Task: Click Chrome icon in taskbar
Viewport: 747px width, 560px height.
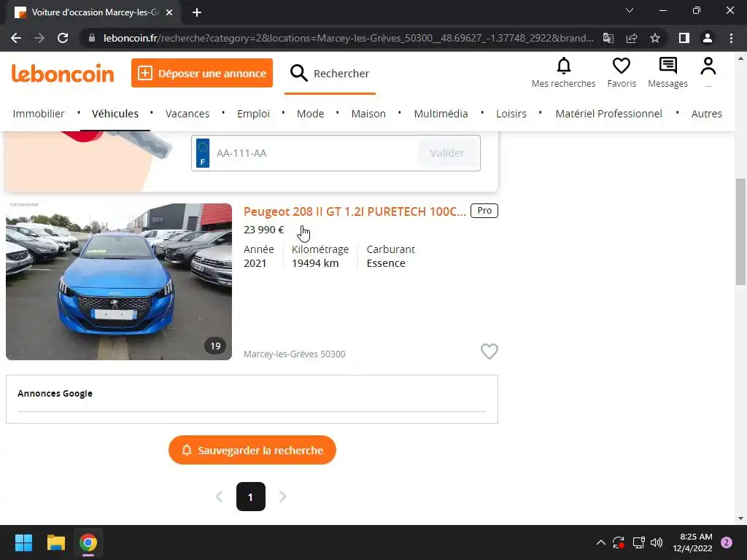Action: [x=88, y=542]
